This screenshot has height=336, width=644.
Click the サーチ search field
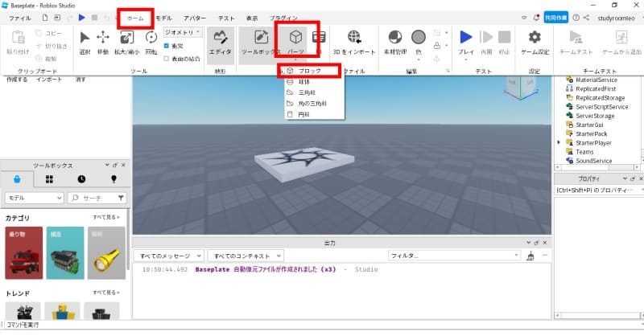point(97,198)
